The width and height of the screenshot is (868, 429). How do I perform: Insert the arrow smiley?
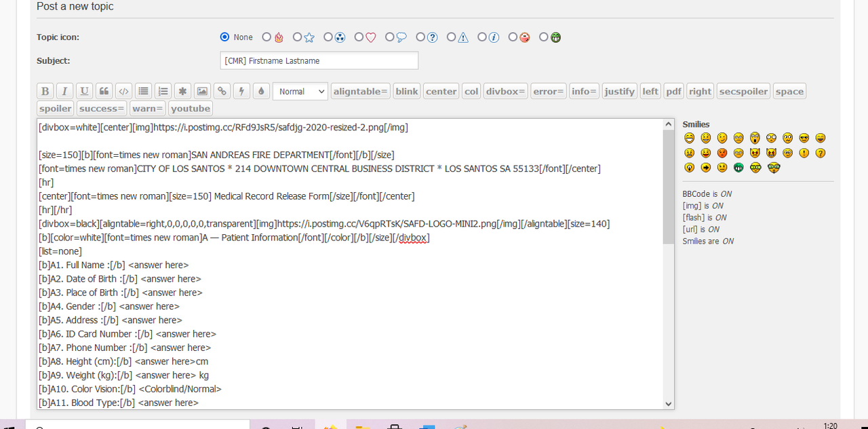706,168
